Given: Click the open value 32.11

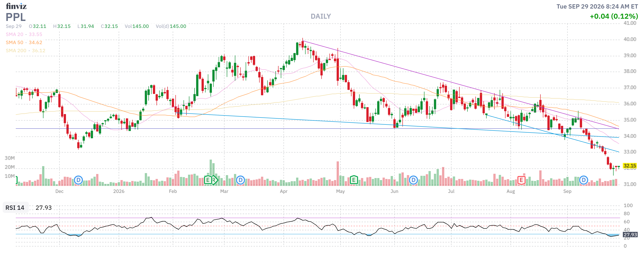Looking at the screenshot, I should 39,26.
